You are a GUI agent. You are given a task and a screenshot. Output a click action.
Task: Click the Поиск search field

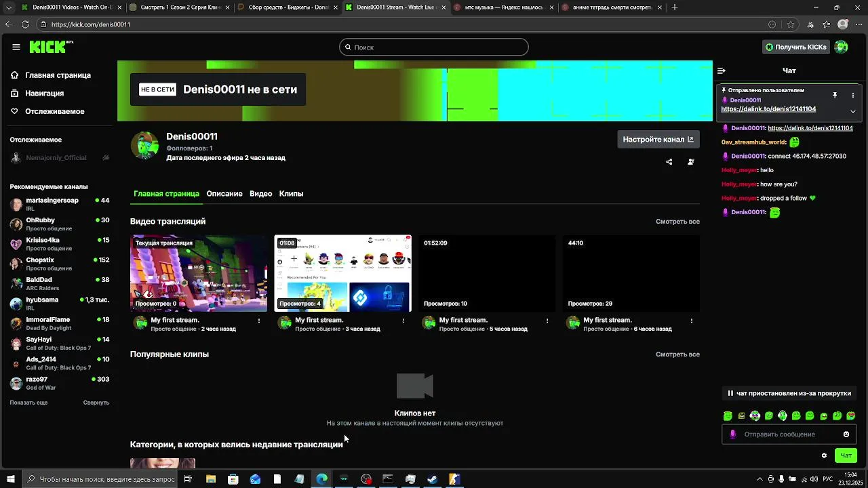(434, 47)
